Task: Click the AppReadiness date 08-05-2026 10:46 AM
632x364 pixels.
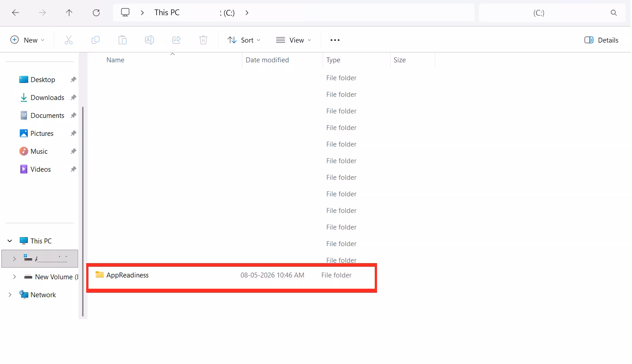Action: (x=272, y=275)
